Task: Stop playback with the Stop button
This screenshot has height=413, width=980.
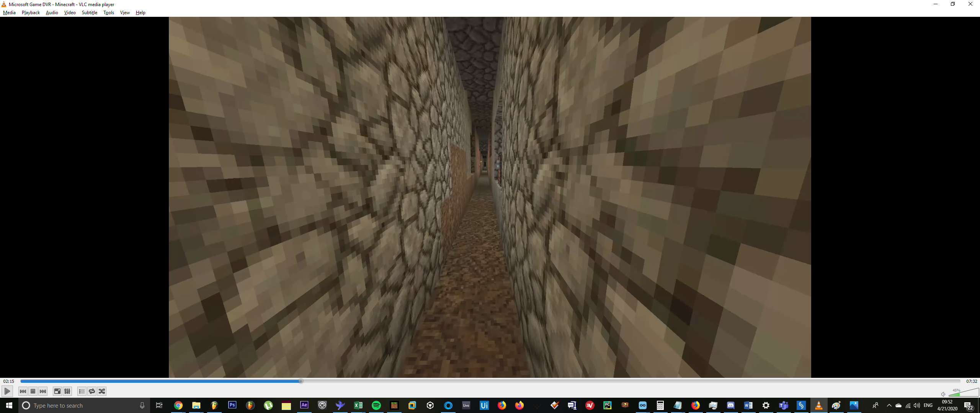Action: (x=33, y=391)
